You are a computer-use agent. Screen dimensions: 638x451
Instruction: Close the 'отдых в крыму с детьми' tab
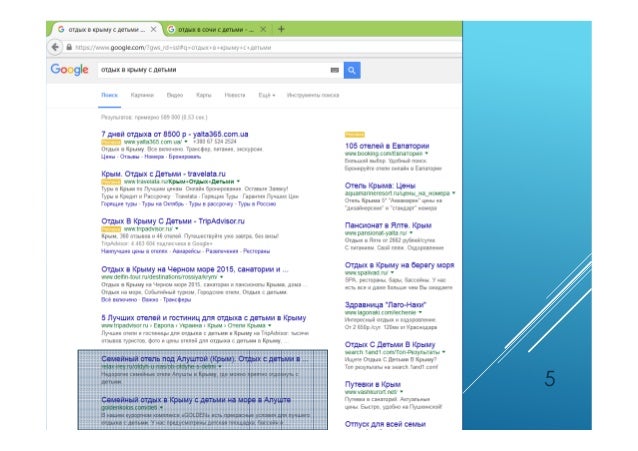(153, 29)
